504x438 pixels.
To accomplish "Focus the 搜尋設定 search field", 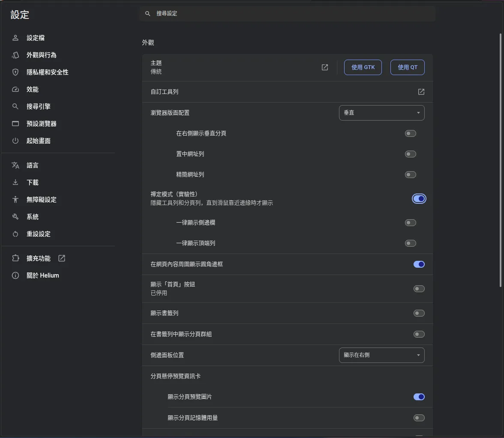I will pyautogui.click(x=287, y=14).
